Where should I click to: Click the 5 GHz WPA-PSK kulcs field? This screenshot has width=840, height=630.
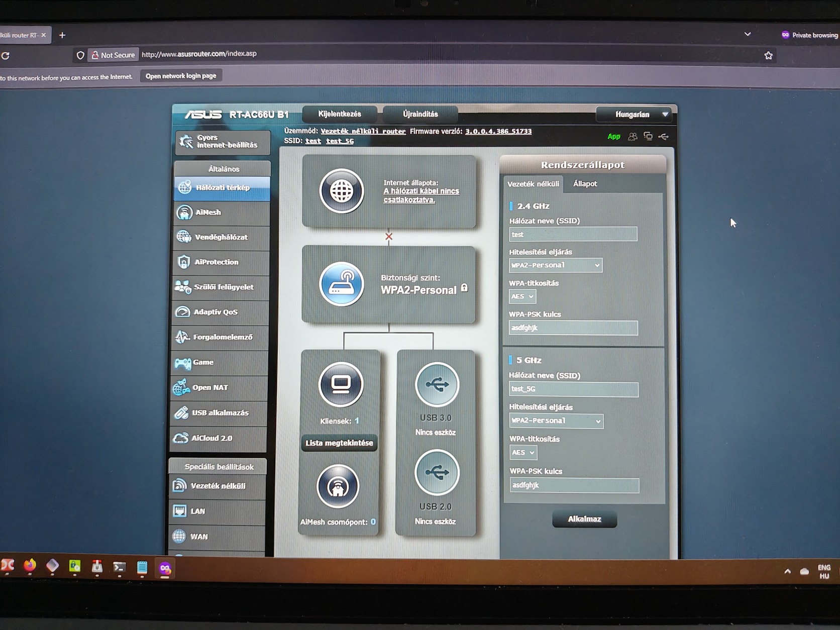pos(575,485)
